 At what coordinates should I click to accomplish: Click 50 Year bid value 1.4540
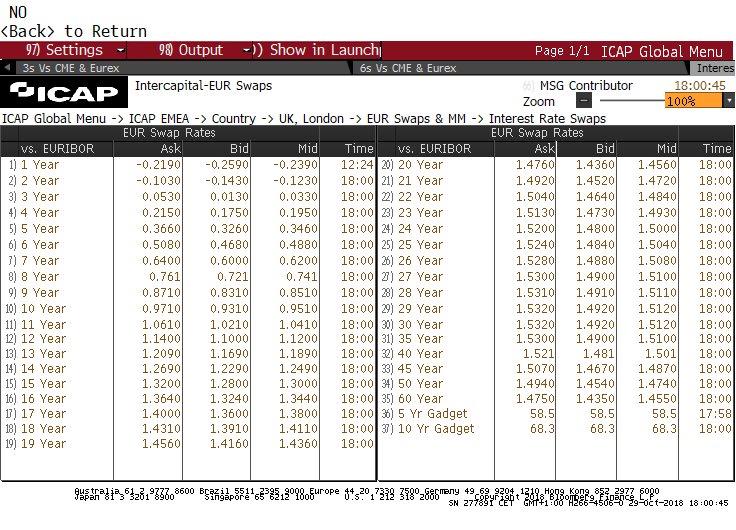click(595, 384)
